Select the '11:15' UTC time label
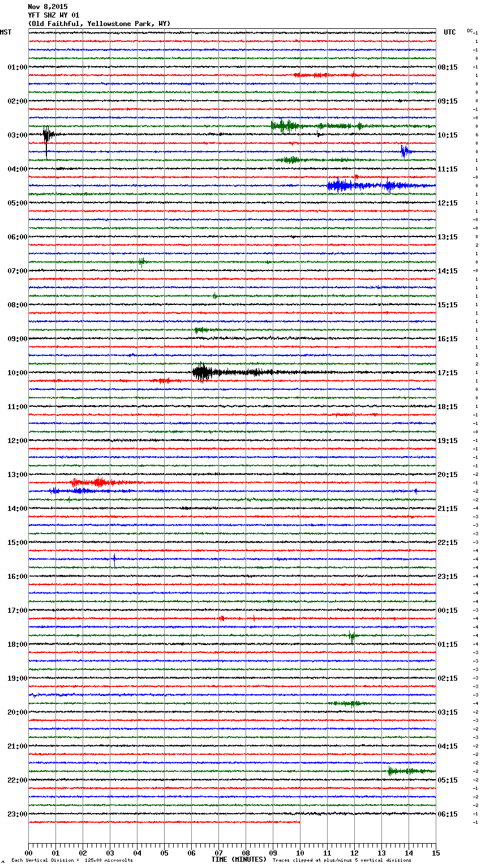Image resolution: width=481 pixels, height=868 pixels. [x=448, y=169]
